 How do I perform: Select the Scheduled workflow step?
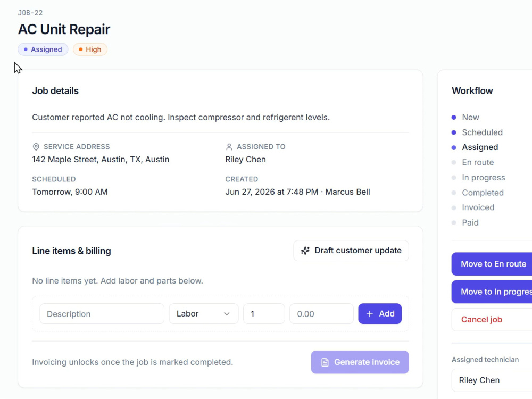tap(482, 132)
